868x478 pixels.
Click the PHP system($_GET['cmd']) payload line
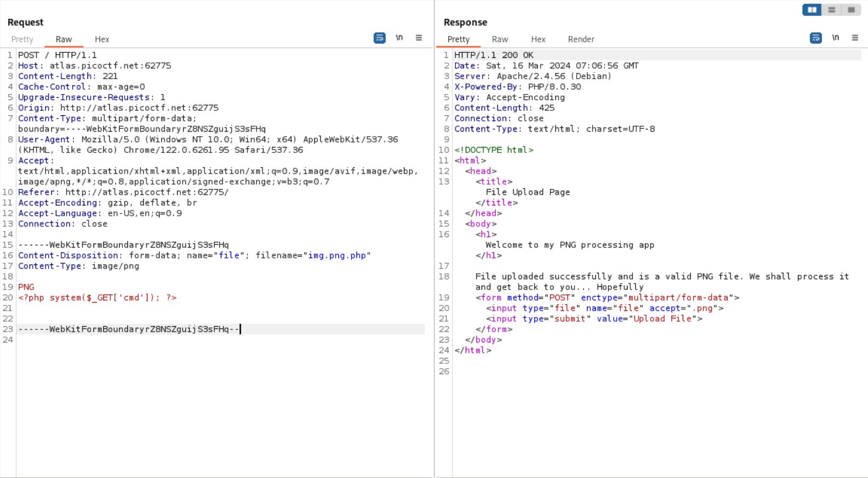pos(97,298)
